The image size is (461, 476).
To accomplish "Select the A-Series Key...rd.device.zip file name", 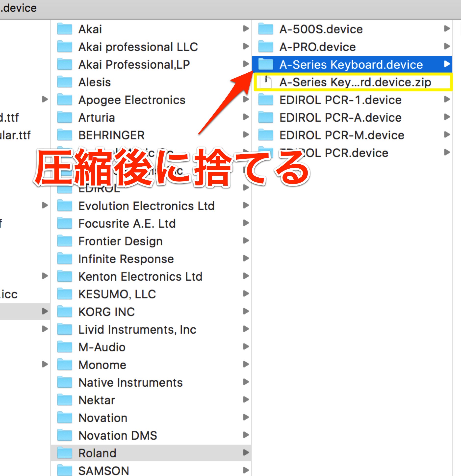I will point(355,82).
